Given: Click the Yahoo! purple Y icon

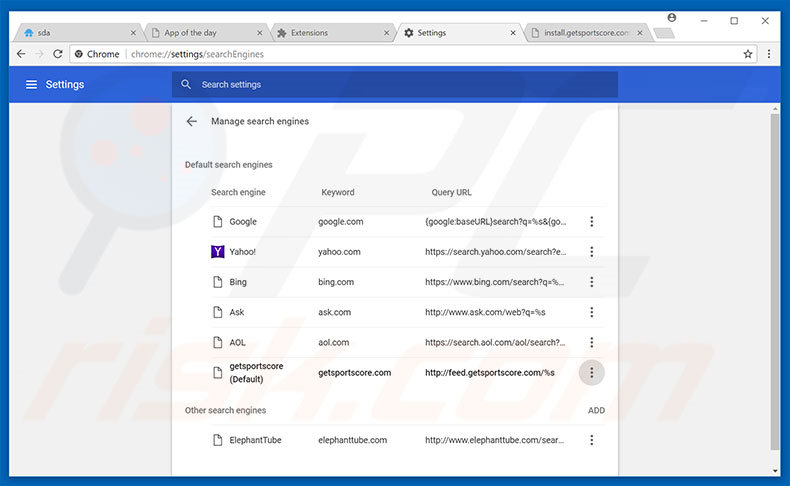Looking at the screenshot, I should [x=217, y=251].
